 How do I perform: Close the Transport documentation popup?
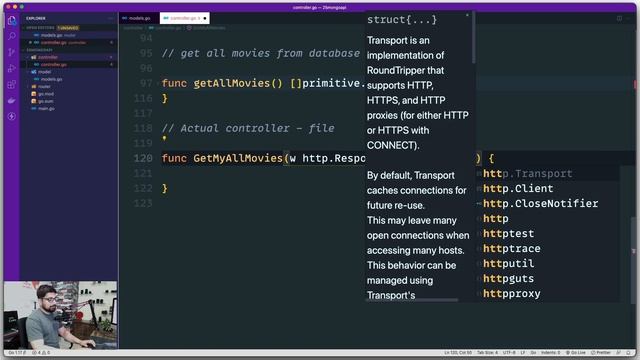point(467,16)
